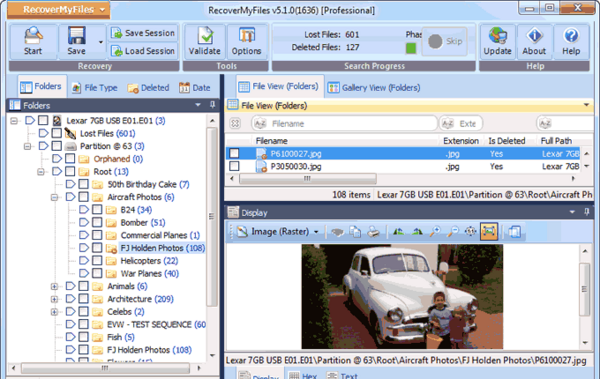Collapse the Partition @ 63 node
The width and height of the screenshot is (600, 379).
click(x=27, y=146)
